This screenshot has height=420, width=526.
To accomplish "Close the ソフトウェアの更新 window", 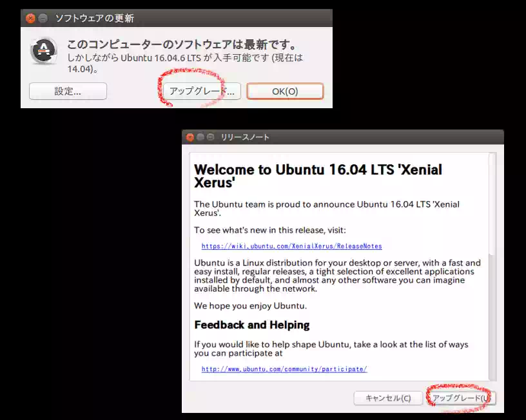I will [30, 18].
